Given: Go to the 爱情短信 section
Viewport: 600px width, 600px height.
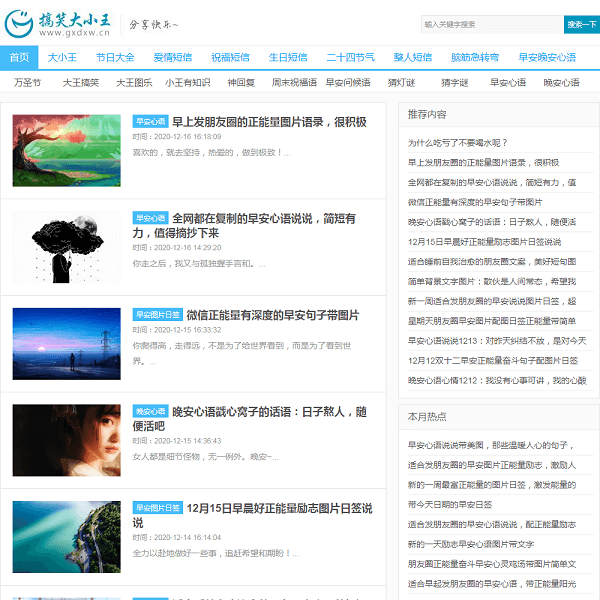Looking at the screenshot, I should [x=173, y=58].
